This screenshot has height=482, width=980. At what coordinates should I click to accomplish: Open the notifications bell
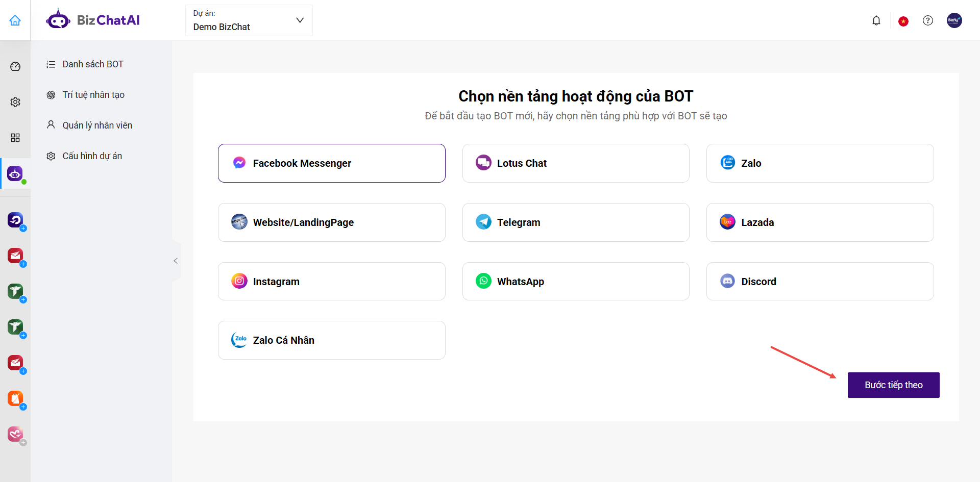[876, 21]
